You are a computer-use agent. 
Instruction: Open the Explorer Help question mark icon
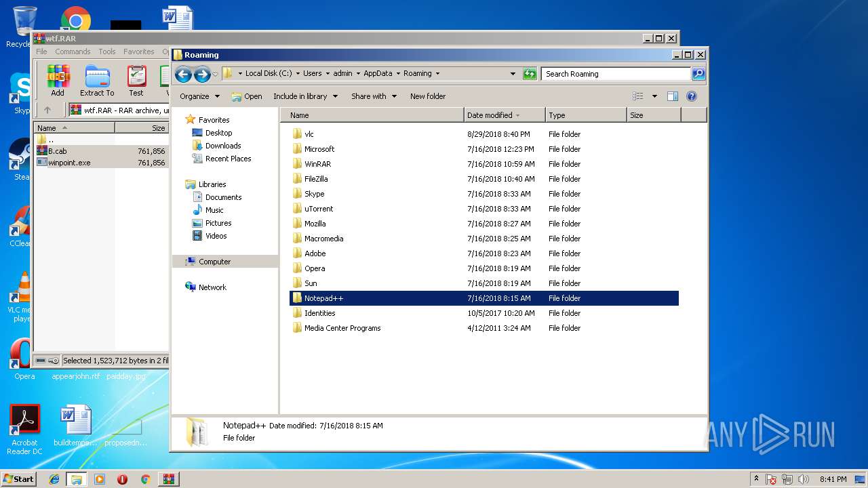[692, 96]
